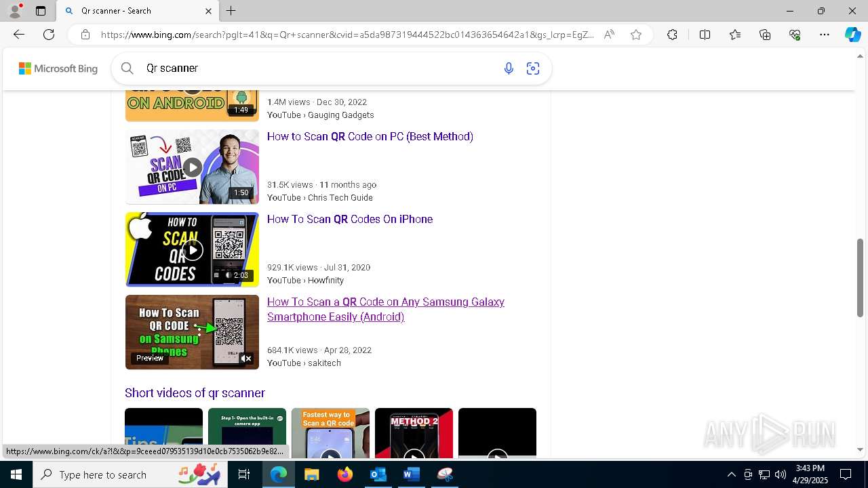Search using an image
Screen dimensions: 868x488
[533, 68]
